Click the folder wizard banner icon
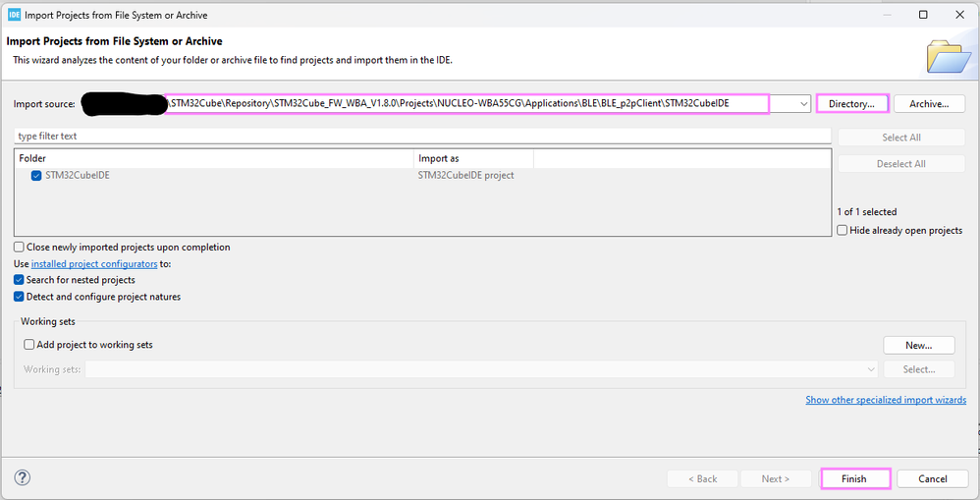The height and width of the screenshot is (500, 980). 949,56
